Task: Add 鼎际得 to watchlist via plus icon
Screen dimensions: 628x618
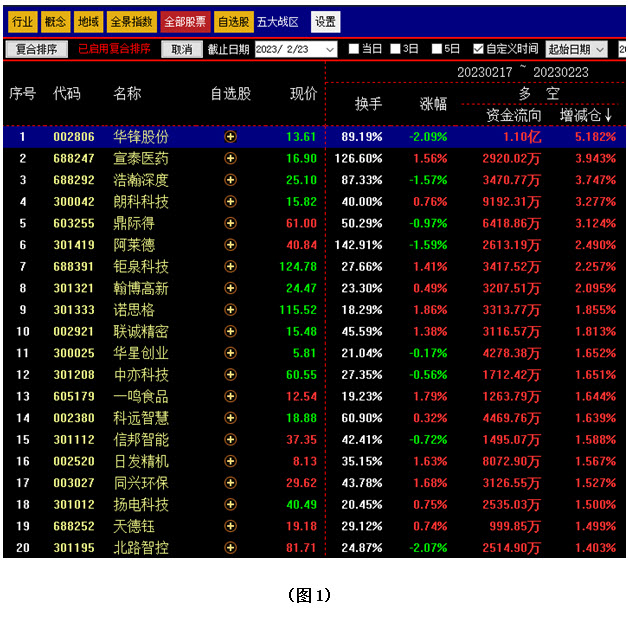Action: [x=230, y=223]
